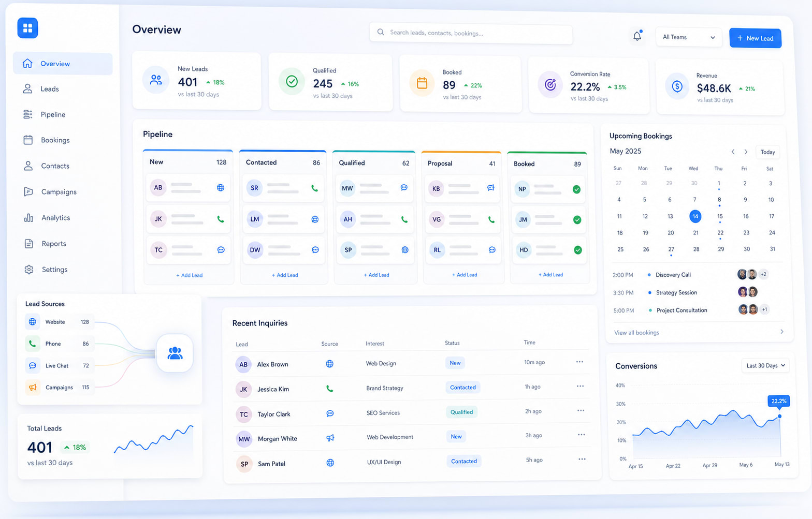Click the search leads input field
The width and height of the screenshot is (812, 519).
click(471, 33)
